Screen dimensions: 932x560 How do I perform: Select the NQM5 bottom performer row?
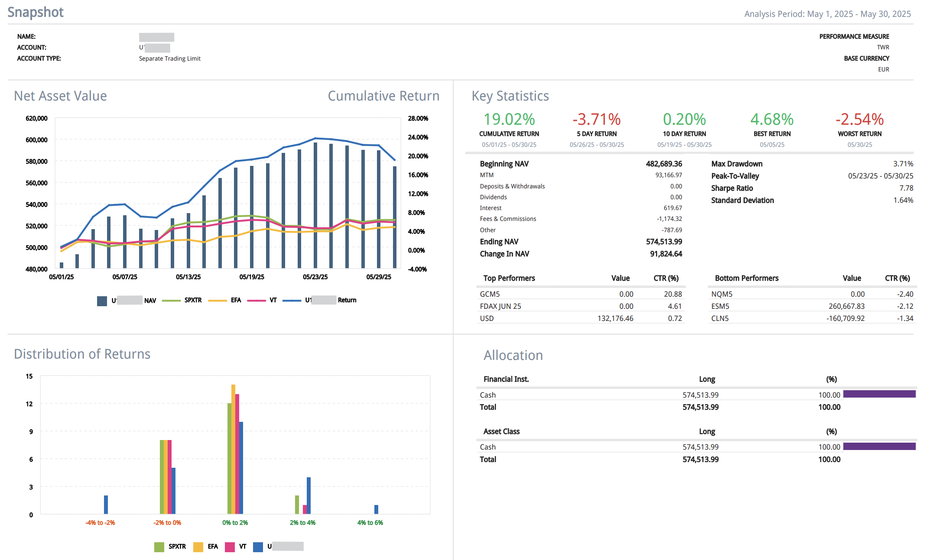tap(812, 294)
